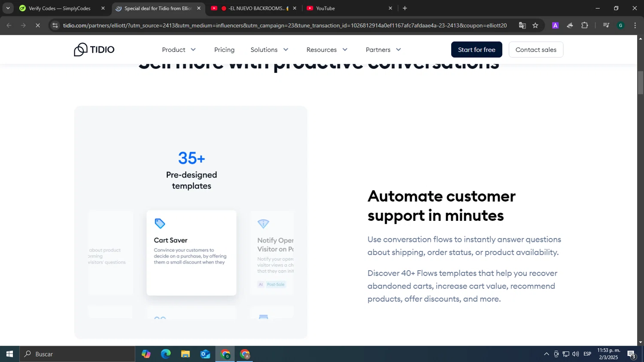
Task: Click the Buscar taskbar search box
Action: (77, 354)
